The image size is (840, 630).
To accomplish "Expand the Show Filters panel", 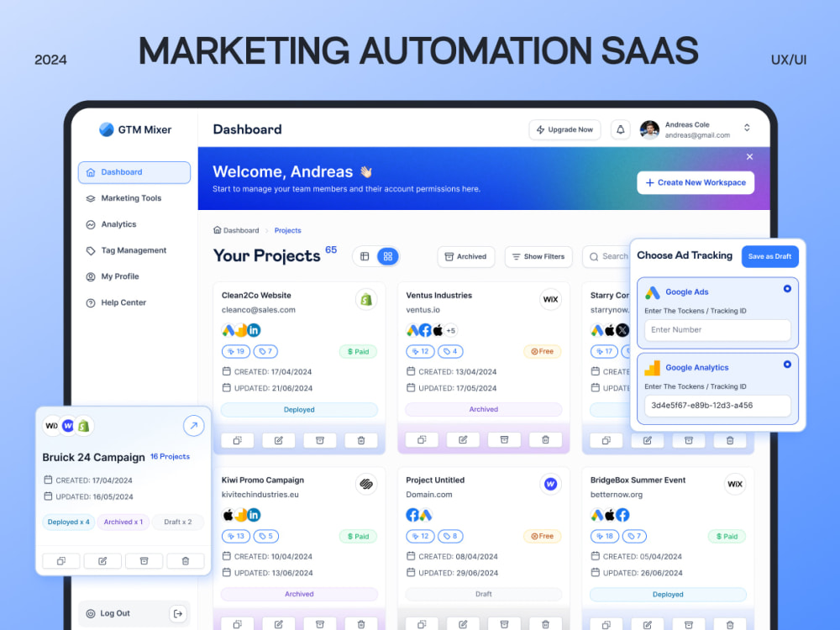I will (538, 256).
